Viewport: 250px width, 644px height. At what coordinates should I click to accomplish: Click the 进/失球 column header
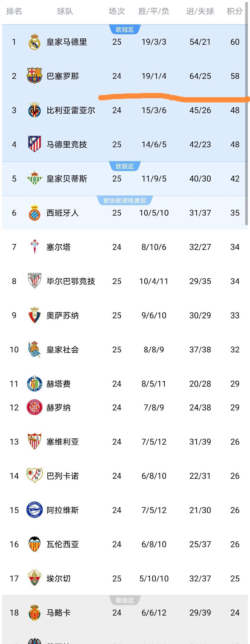pos(200,11)
